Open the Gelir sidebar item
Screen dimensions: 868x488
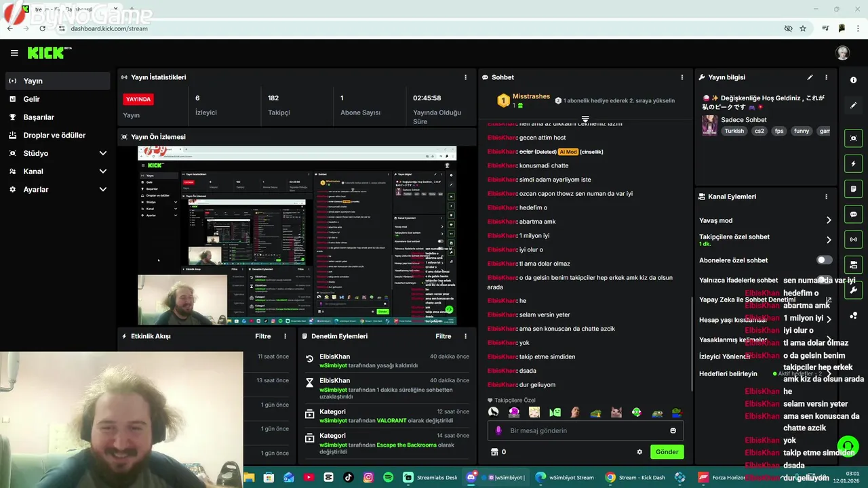click(58, 99)
